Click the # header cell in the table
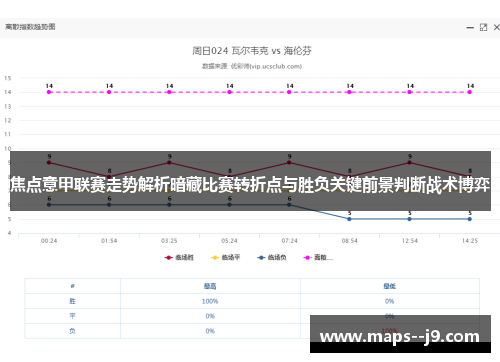 [x=73, y=286]
